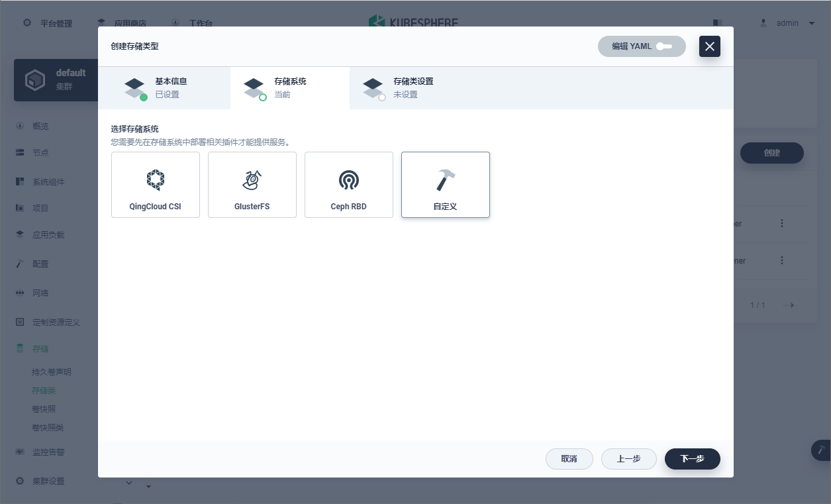
Task: Click the 监控告警 sidebar icon
Action: [x=20, y=452]
